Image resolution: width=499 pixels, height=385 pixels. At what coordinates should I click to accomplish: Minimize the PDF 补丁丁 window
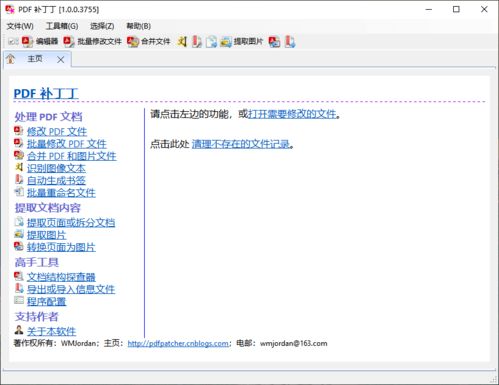pyautogui.click(x=429, y=9)
